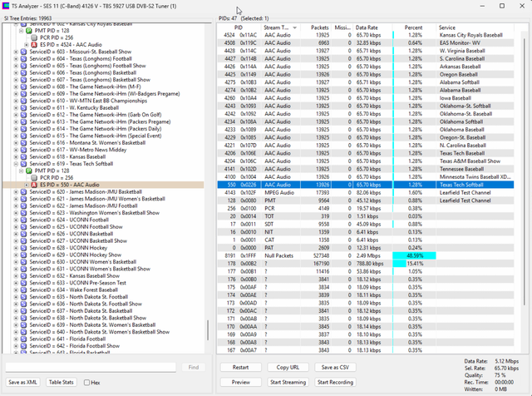Click service icon for ServiceID 641 Florida Football
The width and height of the screenshot is (532, 396).
click(x=23, y=339)
